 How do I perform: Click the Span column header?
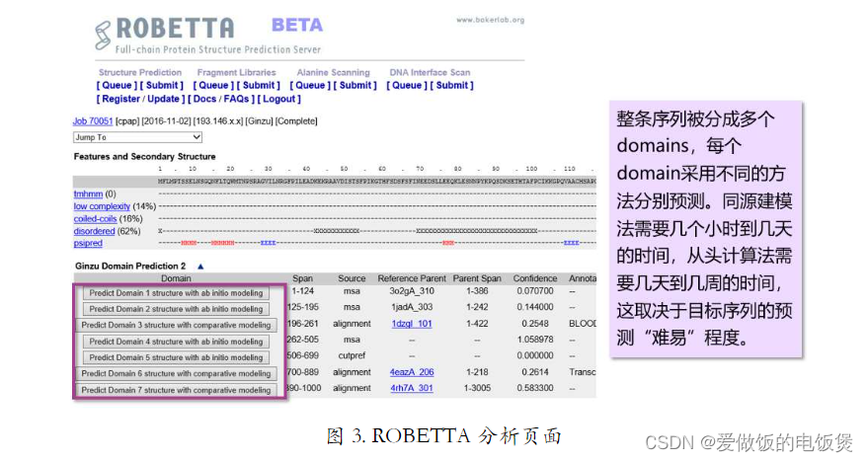tap(303, 278)
